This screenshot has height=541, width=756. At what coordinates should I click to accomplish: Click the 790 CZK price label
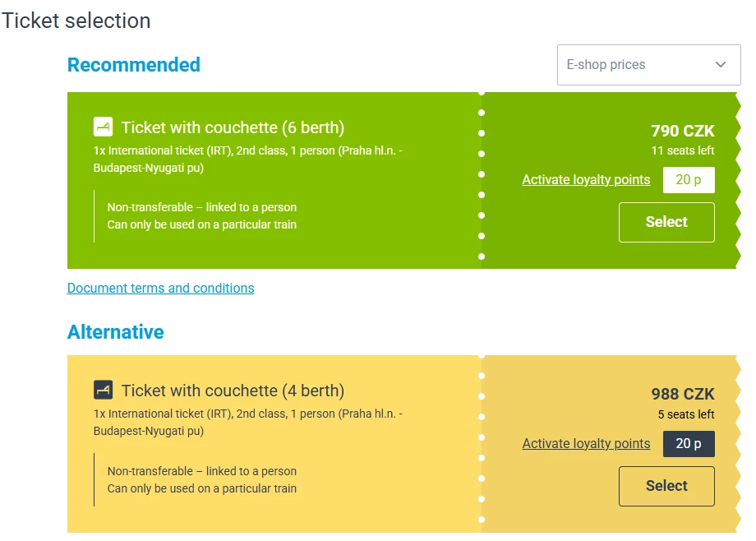pos(682,131)
